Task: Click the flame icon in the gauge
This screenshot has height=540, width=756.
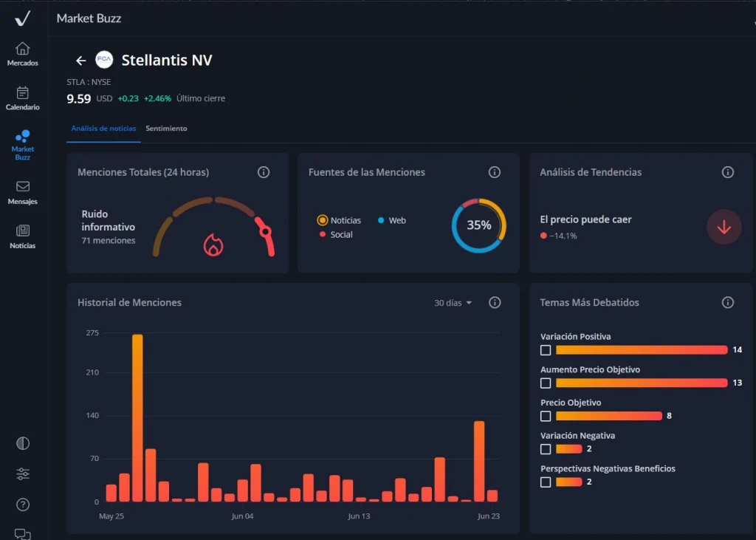Action: click(213, 245)
